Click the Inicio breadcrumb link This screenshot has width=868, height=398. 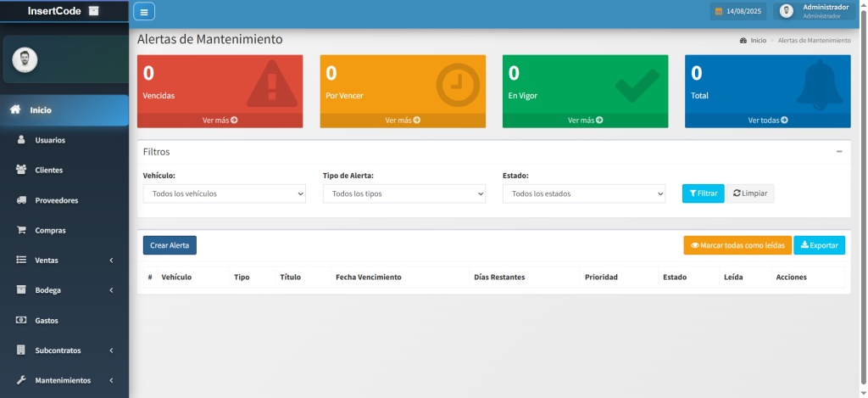click(x=757, y=40)
